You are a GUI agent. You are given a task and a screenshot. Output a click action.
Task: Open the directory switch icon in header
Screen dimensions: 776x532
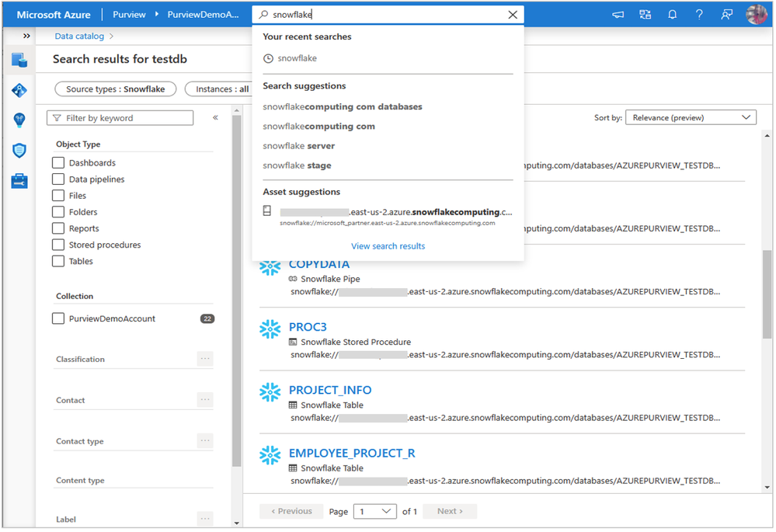pos(646,15)
